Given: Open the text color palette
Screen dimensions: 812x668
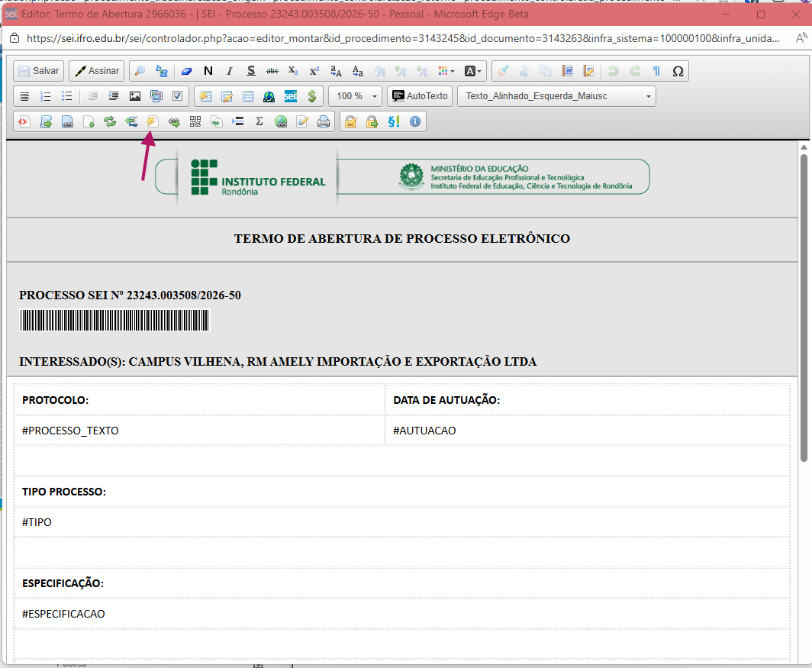Looking at the screenshot, I should coord(446,71).
